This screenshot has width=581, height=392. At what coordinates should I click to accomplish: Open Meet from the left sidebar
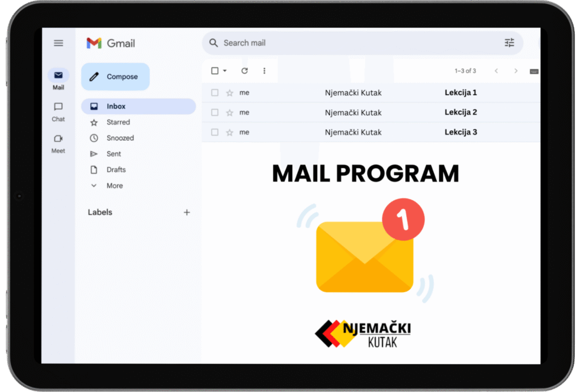point(58,143)
